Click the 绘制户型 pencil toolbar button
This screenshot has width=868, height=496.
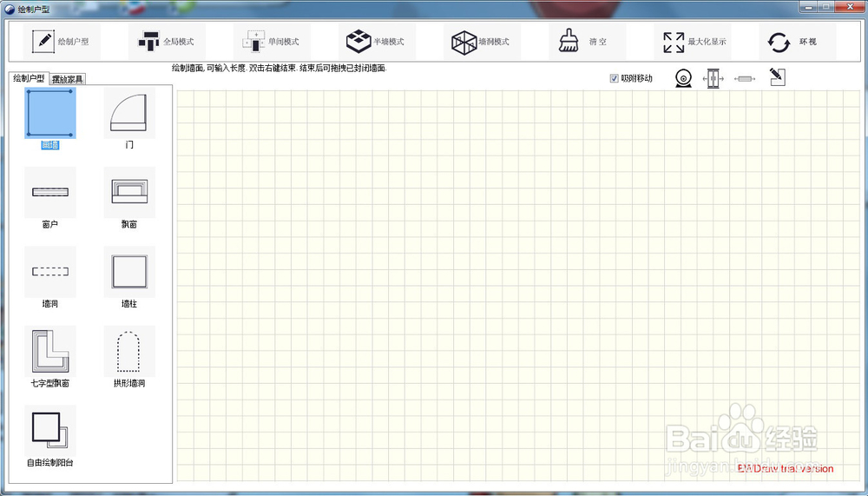[x=62, y=42]
